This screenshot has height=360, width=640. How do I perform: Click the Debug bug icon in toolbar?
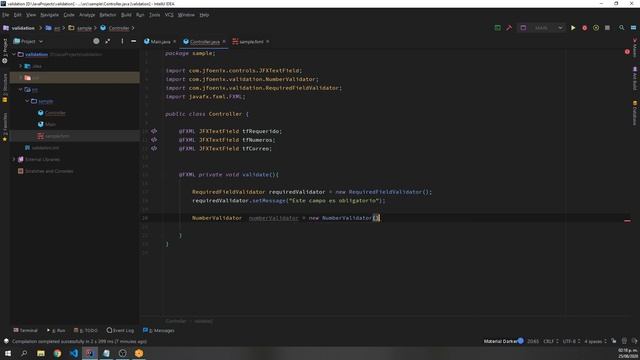pyautogui.click(x=584, y=28)
